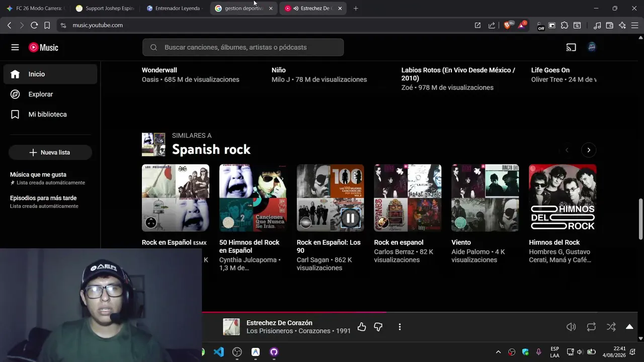Launch Visual Studio Code from the taskbar
644x362 pixels.
click(219, 352)
